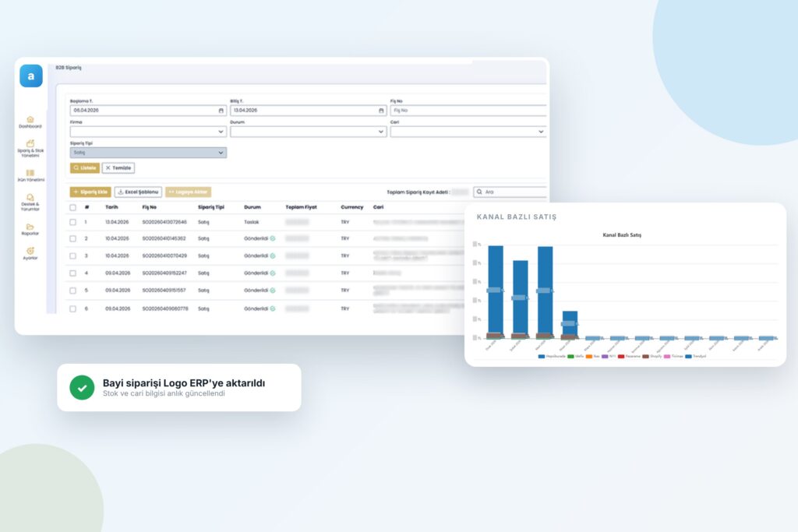Click the Gönderildi status icon in row 3

[x=273, y=255]
